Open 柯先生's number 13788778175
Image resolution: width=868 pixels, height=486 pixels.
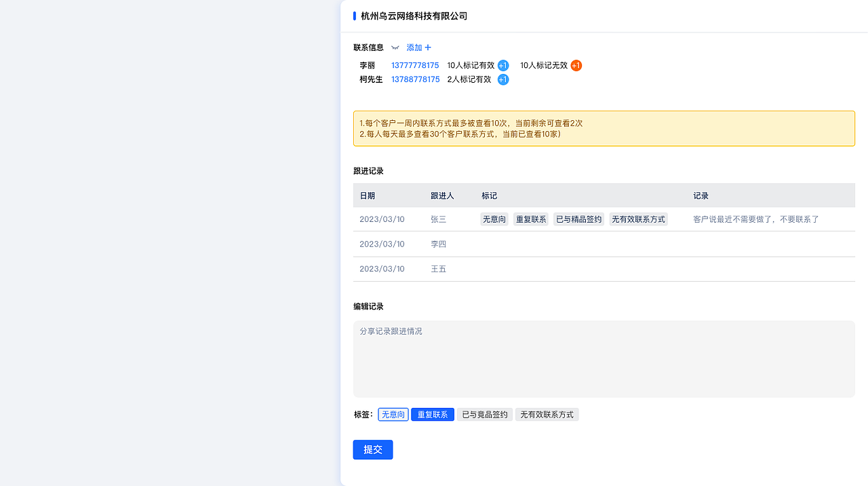[x=414, y=79]
